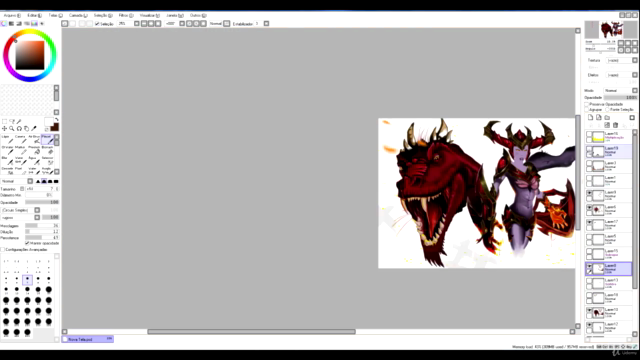Open the brush texture dropdown below shape
Viewport: 640px width, 360px height.
click(20, 218)
